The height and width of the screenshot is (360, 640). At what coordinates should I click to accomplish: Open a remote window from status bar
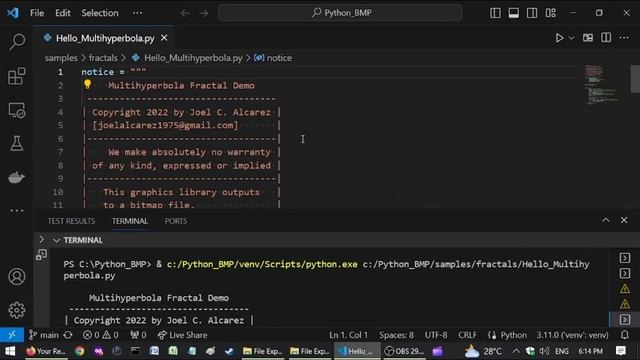[12, 335]
